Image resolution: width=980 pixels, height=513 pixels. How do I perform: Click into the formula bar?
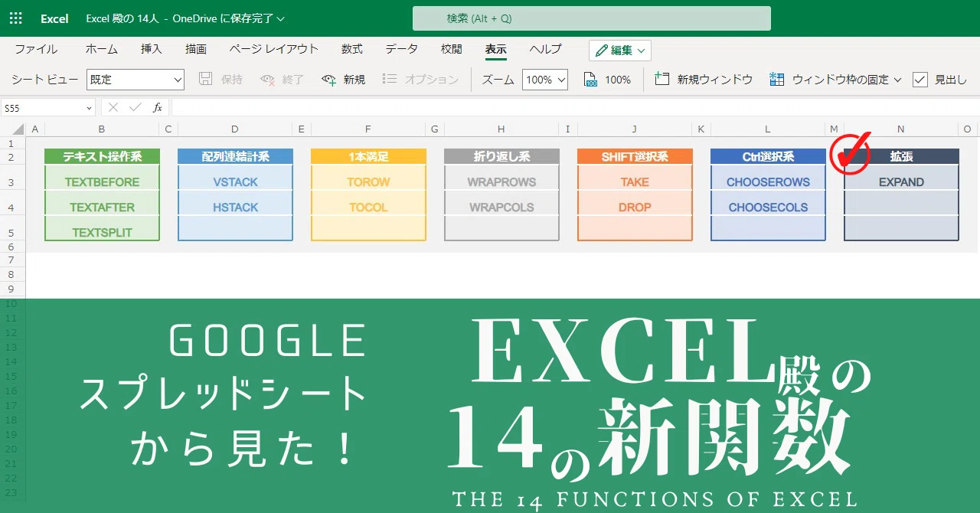coord(575,108)
